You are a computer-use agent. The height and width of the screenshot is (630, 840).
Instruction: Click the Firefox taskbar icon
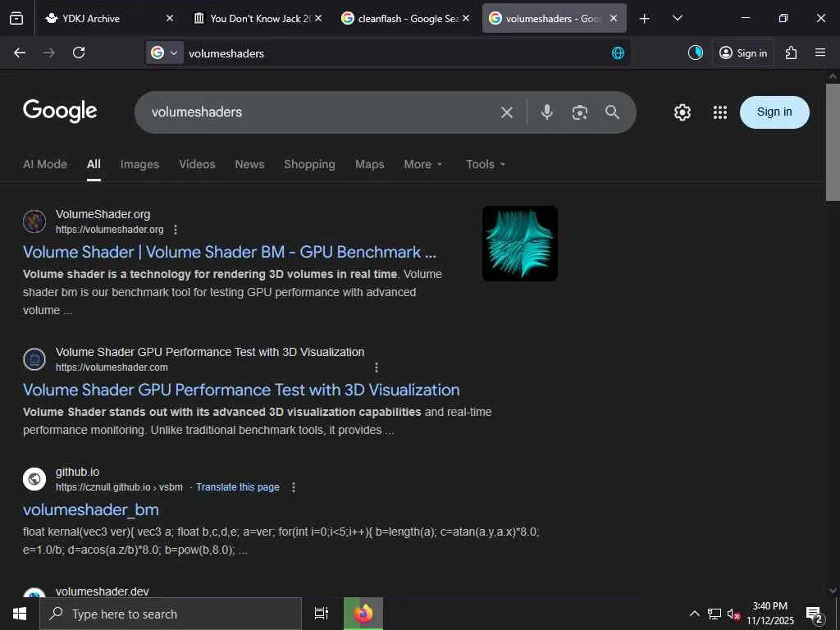pos(363,614)
